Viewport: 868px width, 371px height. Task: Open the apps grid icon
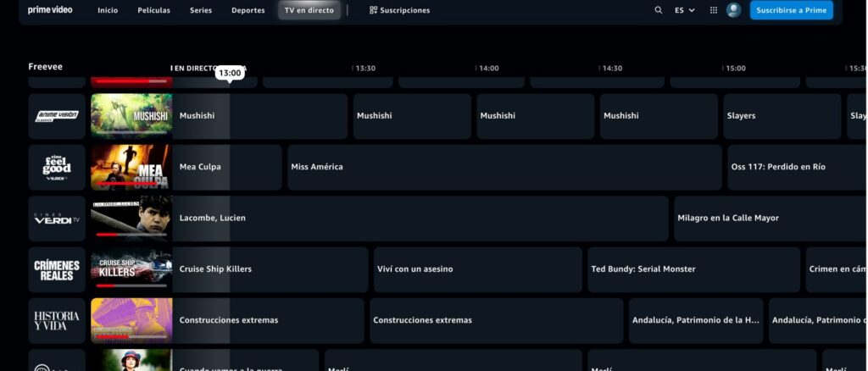[714, 10]
